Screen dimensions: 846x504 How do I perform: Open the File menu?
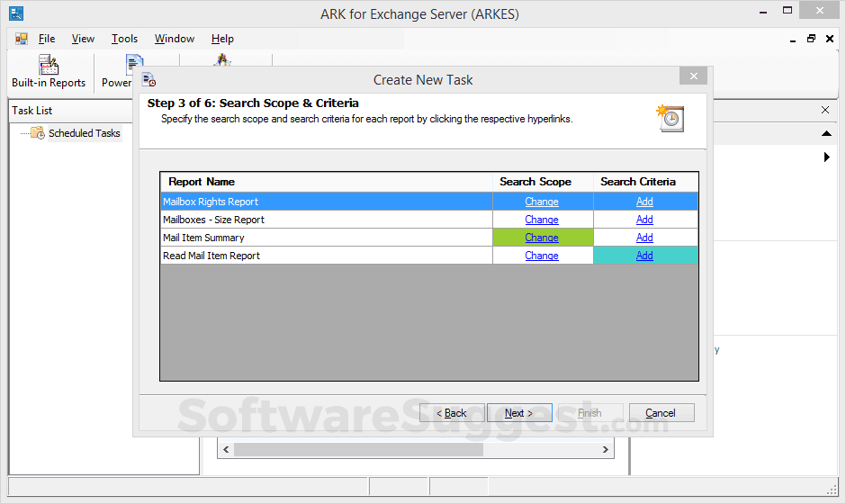[47, 39]
